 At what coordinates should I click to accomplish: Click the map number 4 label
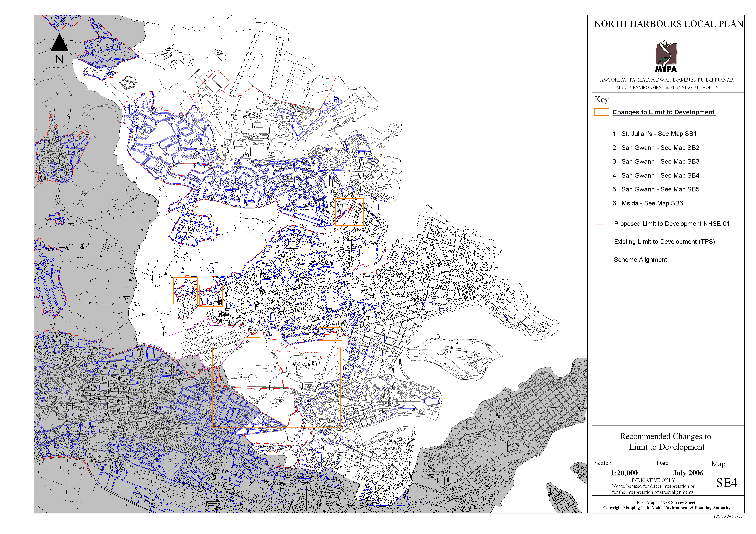(x=251, y=320)
